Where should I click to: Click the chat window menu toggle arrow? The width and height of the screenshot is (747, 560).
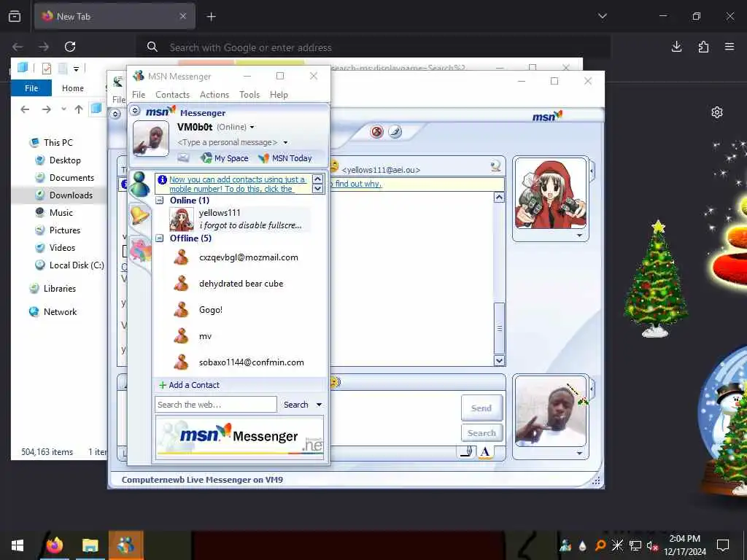pyautogui.click(x=115, y=114)
